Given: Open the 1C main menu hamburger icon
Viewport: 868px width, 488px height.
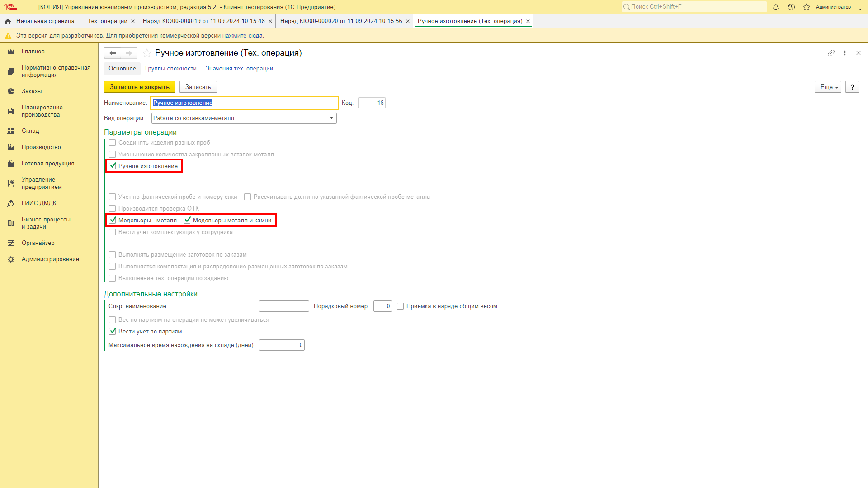Looking at the screenshot, I should pyautogui.click(x=27, y=7).
